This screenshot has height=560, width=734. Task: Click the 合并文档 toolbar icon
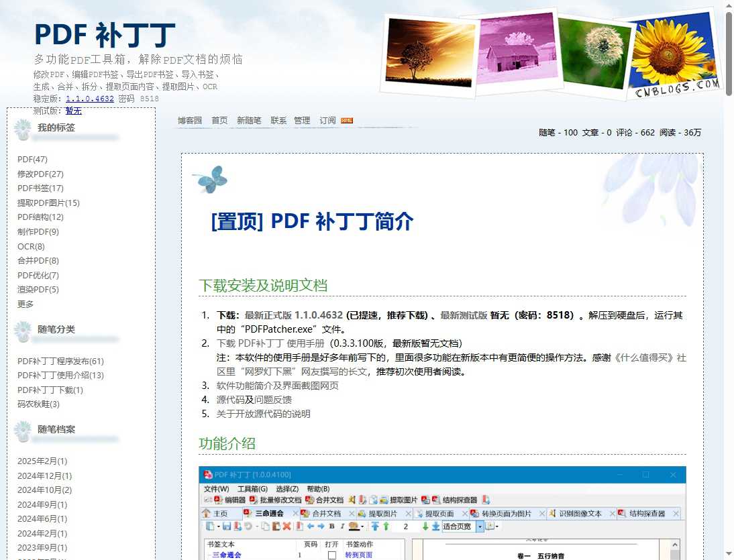tap(322, 501)
